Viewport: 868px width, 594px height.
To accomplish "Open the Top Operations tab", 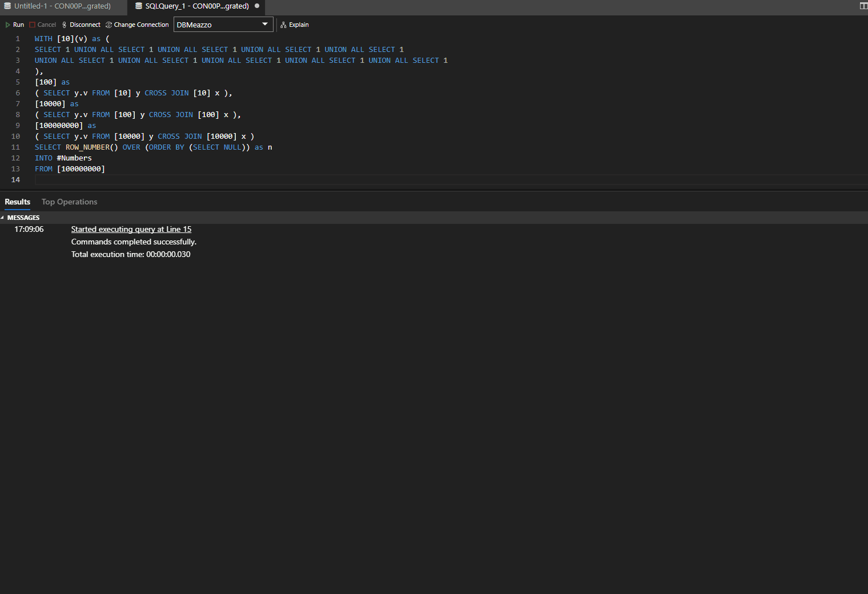I will tap(69, 202).
